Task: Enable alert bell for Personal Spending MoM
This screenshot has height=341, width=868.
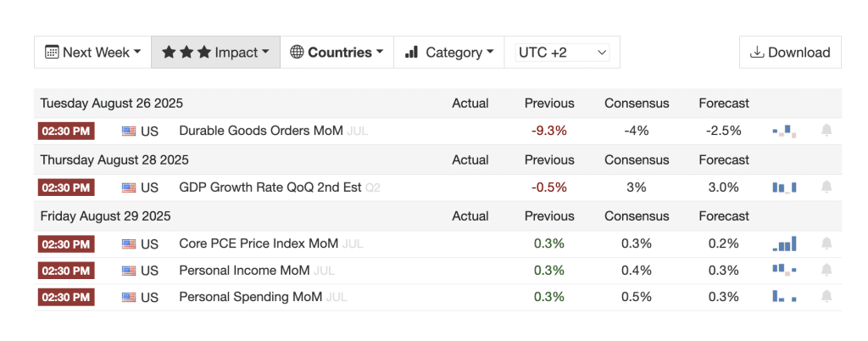Action: point(826,297)
